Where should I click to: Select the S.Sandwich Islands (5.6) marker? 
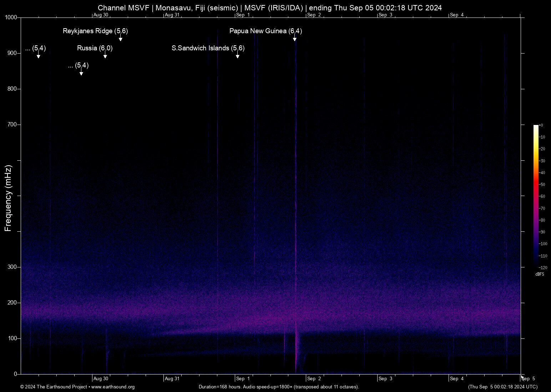coord(208,48)
